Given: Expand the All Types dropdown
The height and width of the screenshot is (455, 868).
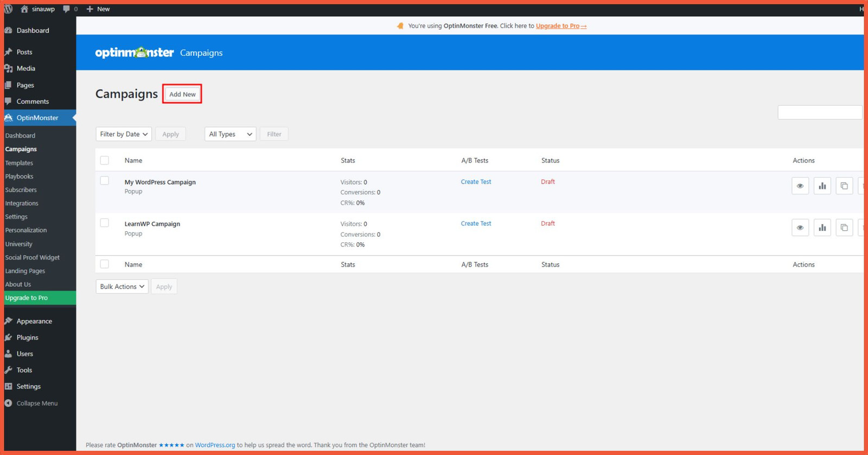Looking at the screenshot, I should tap(231, 134).
